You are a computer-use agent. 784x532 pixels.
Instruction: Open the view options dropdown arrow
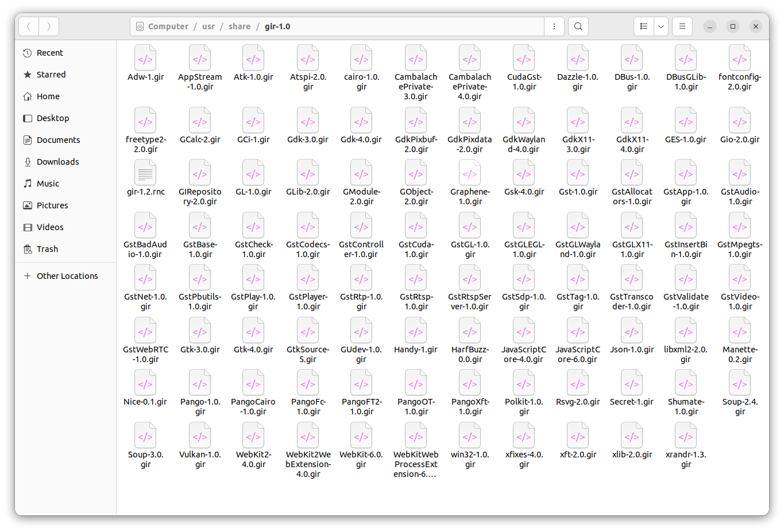[661, 26]
